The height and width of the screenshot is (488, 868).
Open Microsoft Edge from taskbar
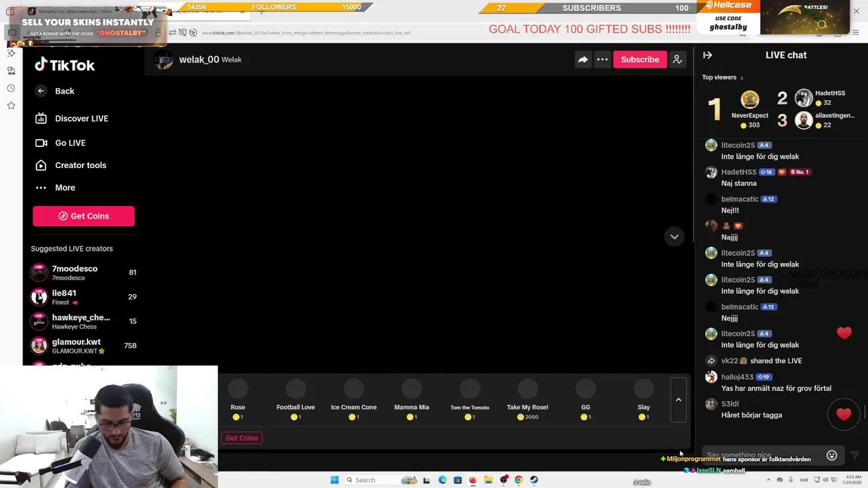[x=442, y=480]
